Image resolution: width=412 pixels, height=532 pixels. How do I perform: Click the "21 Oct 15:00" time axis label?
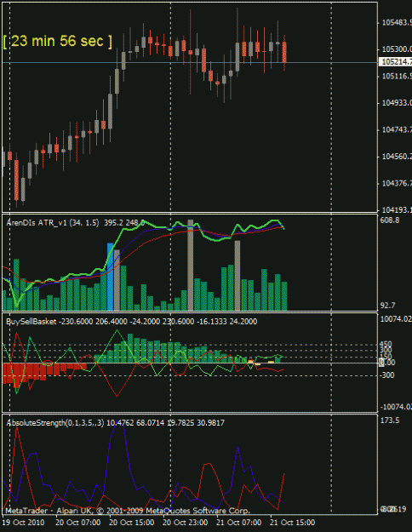tap(292, 522)
